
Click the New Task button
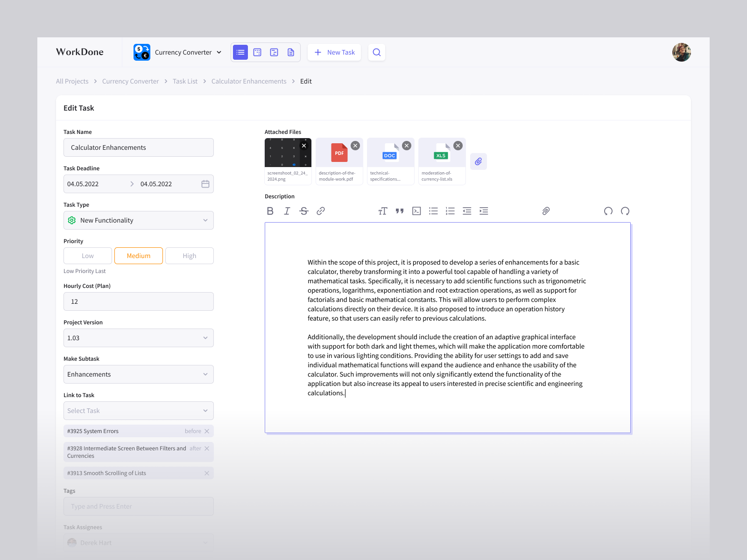(x=334, y=52)
